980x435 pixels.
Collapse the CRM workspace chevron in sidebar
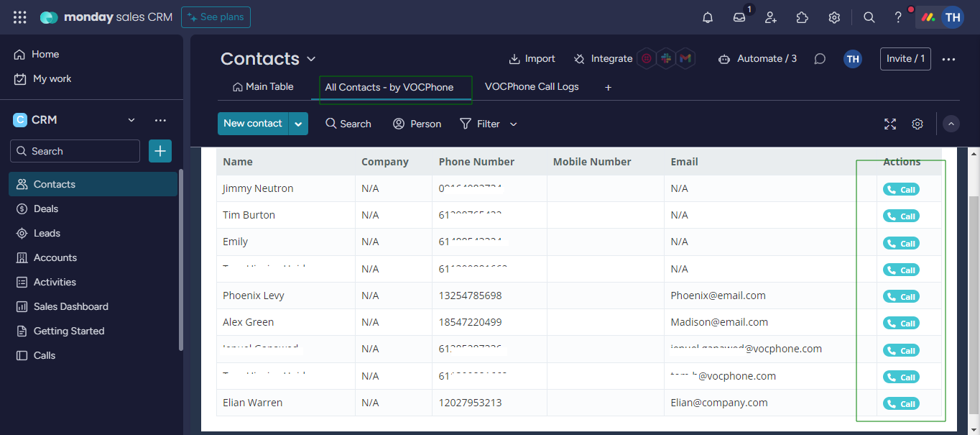(131, 119)
